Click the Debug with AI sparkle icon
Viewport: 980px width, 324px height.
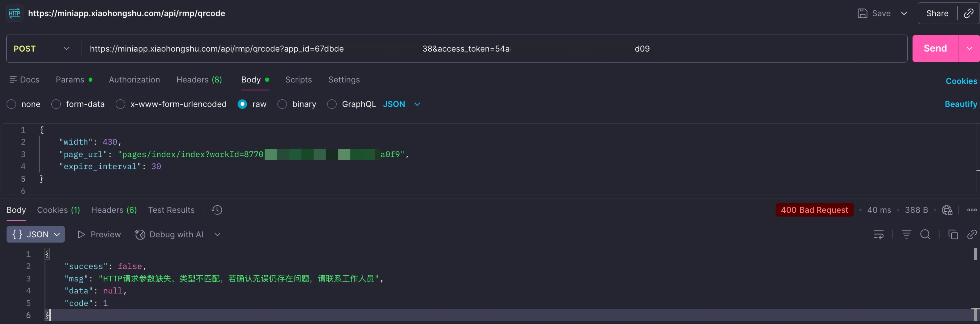point(140,235)
